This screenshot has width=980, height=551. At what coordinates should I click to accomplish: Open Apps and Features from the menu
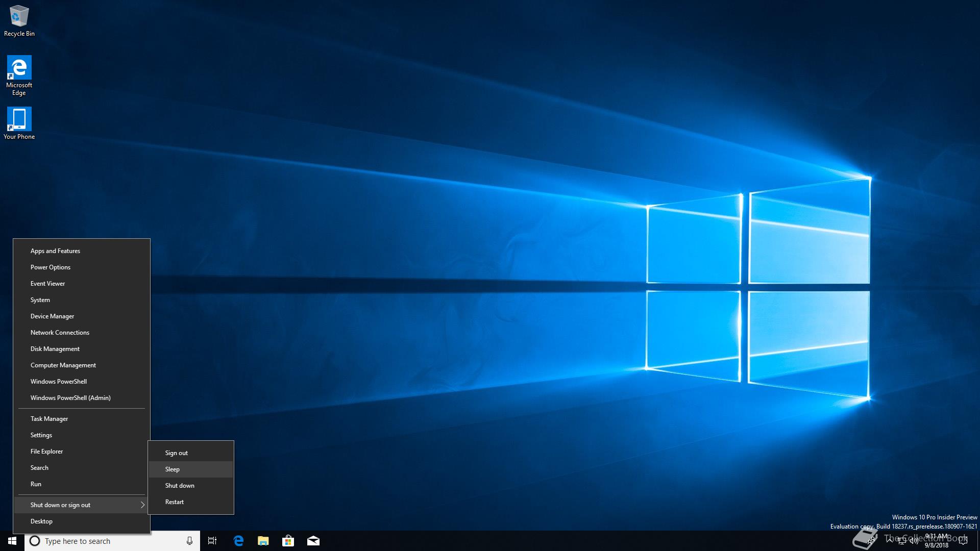(82, 251)
